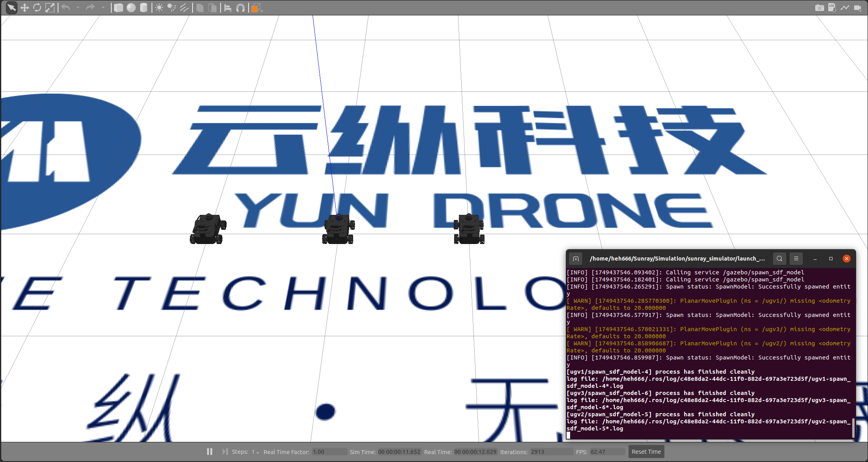
Task: Open the plot graph icon
Action: 845,7
